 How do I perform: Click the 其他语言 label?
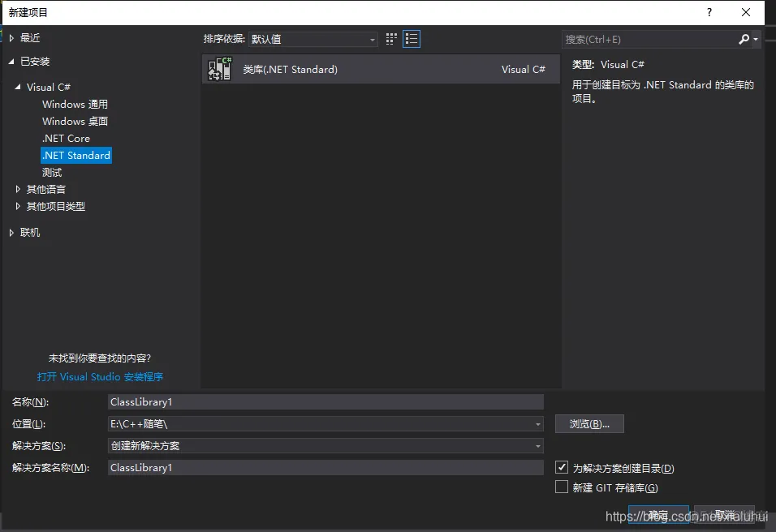pyautogui.click(x=45, y=190)
